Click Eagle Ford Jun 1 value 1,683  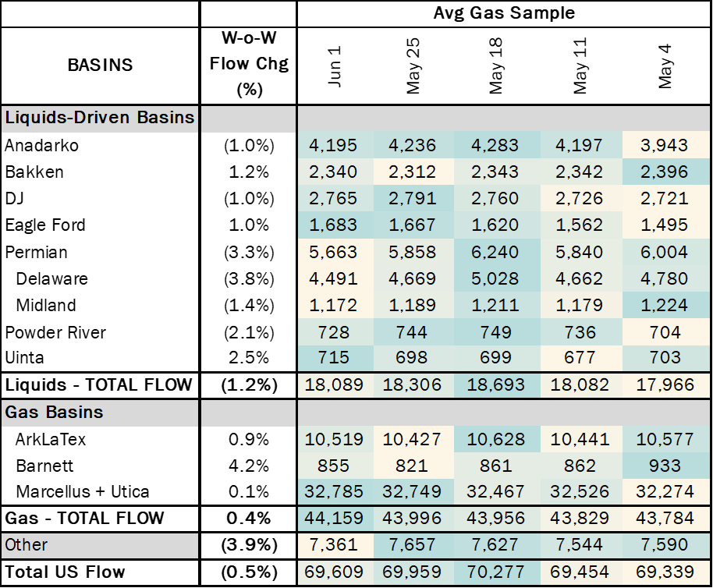[333, 225]
